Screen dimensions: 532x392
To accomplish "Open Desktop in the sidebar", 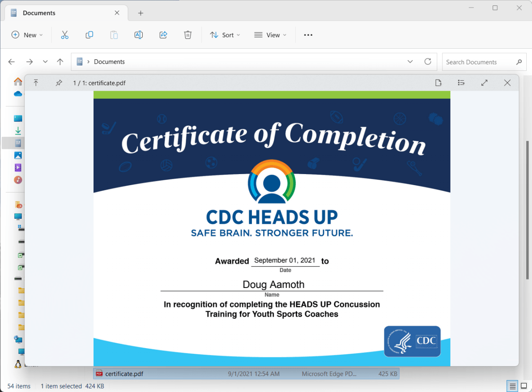I will pos(18,118).
